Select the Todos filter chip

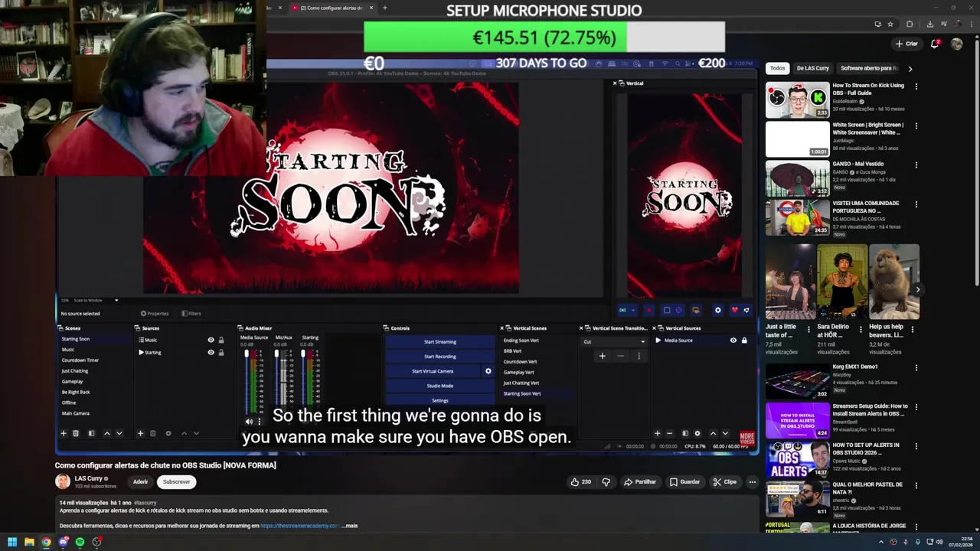click(x=777, y=68)
